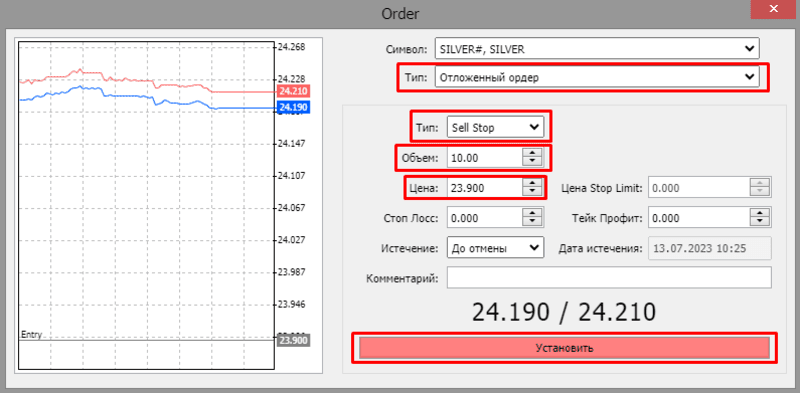The width and height of the screenshot is (800, 393).
Task: Click the Entry line label on chart
Action: (31, 335)
